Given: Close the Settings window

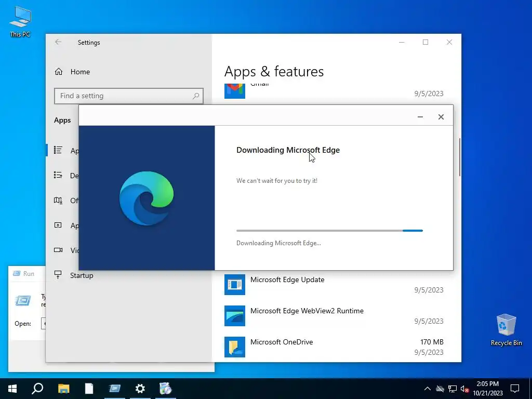Looking at the screenshot, I should tap(449, 42).
